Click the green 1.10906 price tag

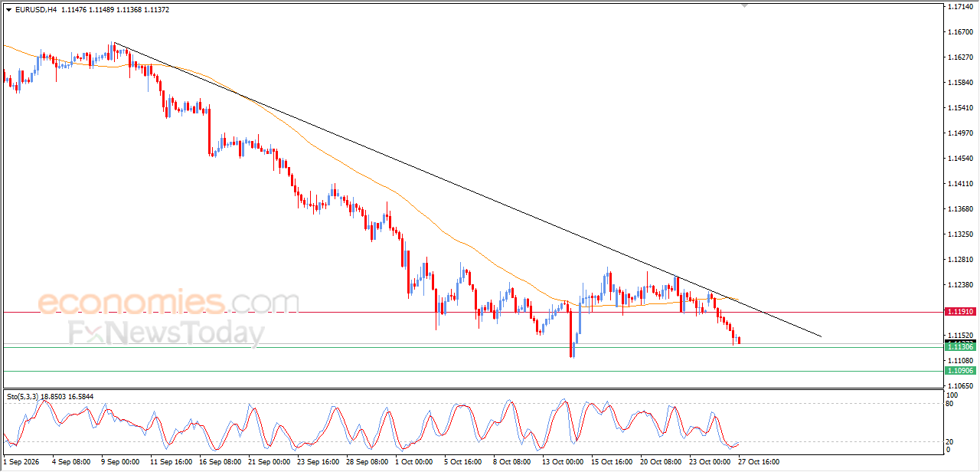click(x=960, y=371)
